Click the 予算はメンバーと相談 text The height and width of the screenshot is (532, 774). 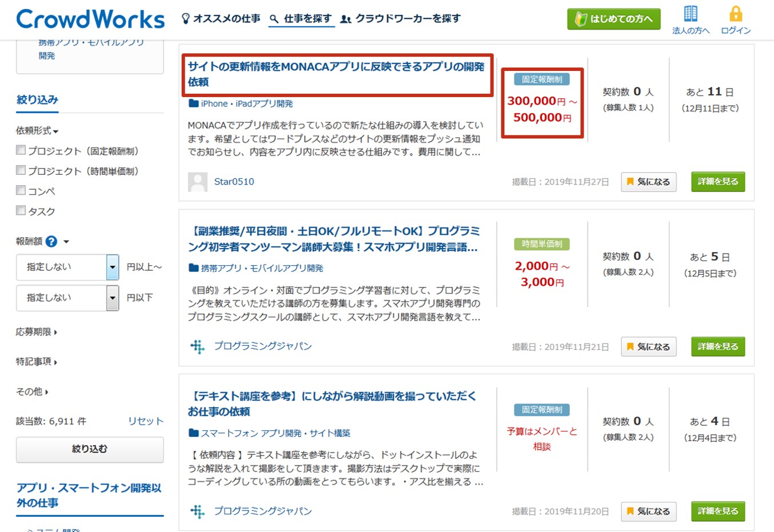[542, 439]
